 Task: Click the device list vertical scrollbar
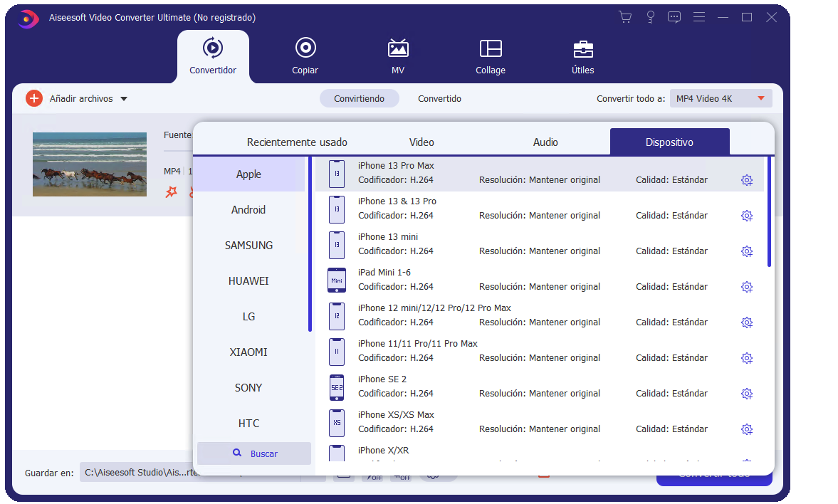coord(769,211)
